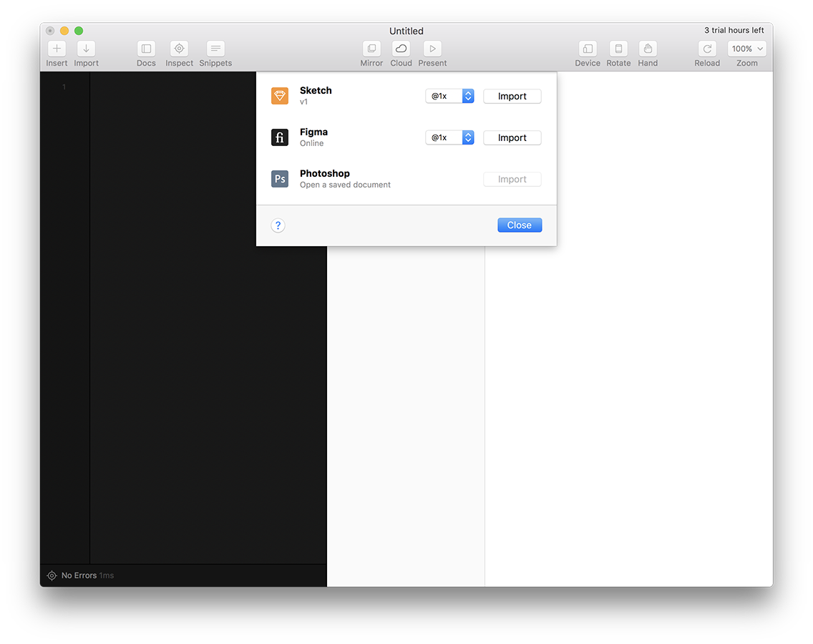Screen dimensions: 813x644
Task: Click the Sketch title text
Action: coord(316,90)
